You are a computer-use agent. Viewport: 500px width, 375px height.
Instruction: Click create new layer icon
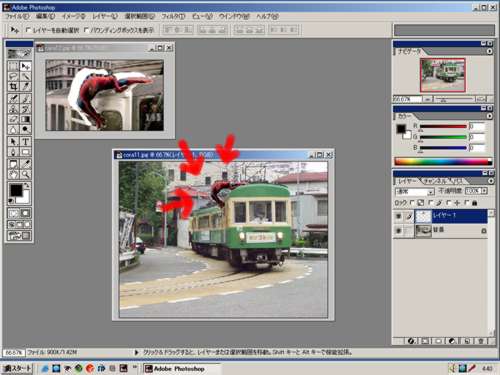tap(468, 341)
